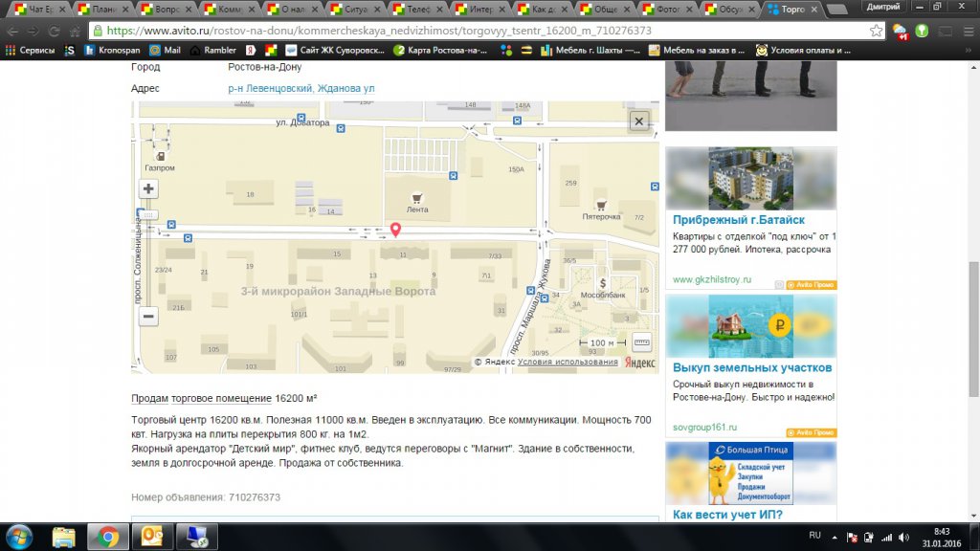
Task: Open the Сайт ЖК Суворовск... bookmark
Action: [x=335, y=50]
